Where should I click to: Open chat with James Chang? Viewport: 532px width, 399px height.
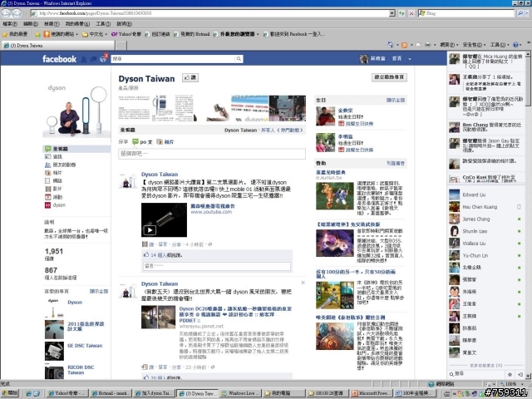click(x=485, y=219)
